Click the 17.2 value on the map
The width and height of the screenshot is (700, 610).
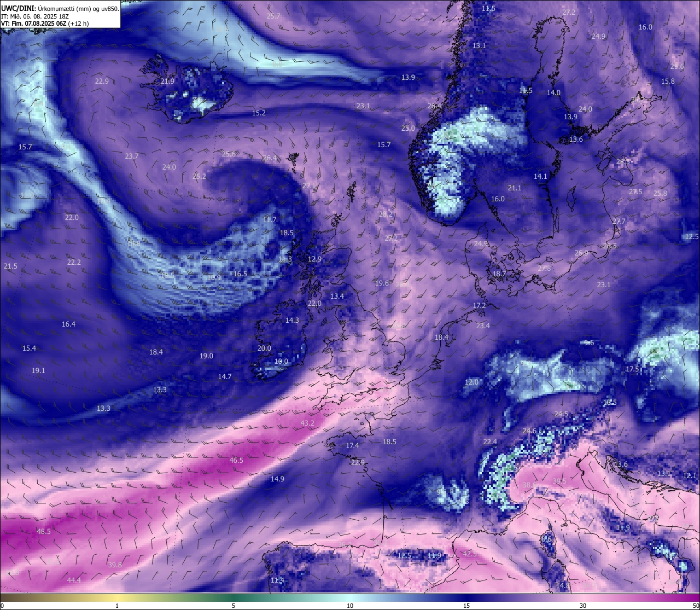(479, 305)
